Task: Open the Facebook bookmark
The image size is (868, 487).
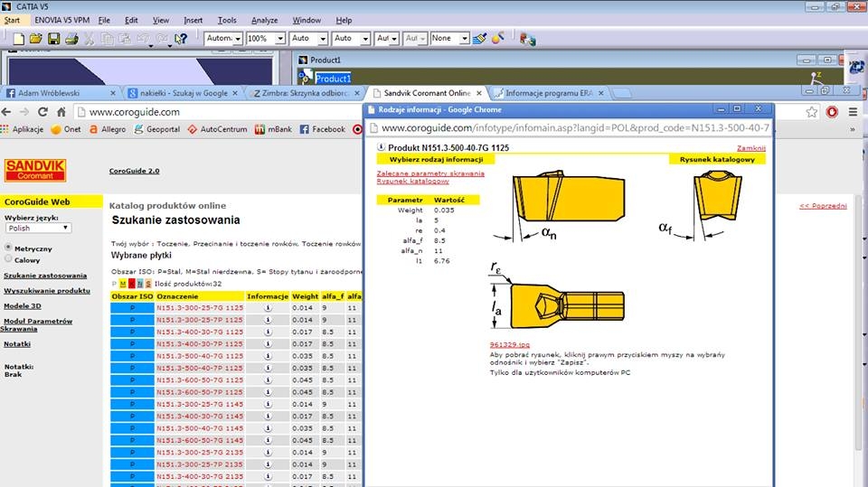Action: [322, 129]
